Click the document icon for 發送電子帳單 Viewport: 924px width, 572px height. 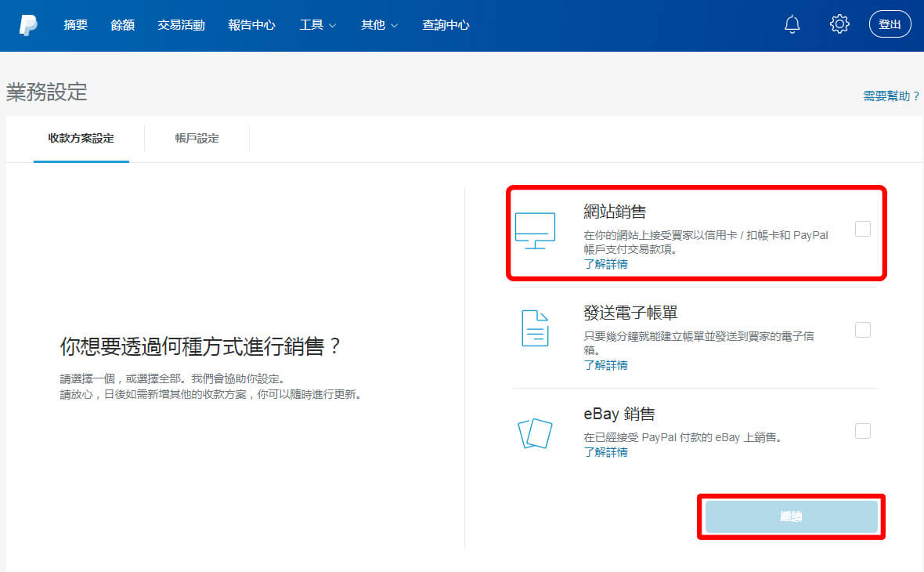tap(535, 328)
